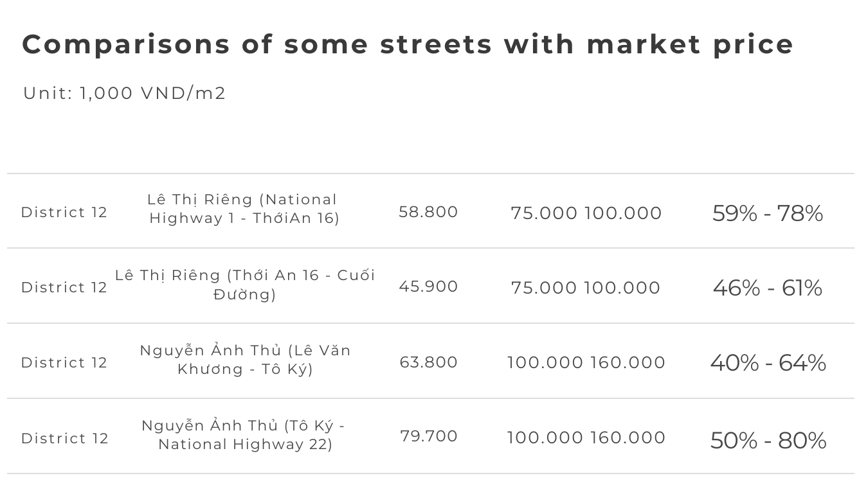This screenshot has width=868, height=478.
Task: Select price value 63.800
Action: tap(429, 362)
